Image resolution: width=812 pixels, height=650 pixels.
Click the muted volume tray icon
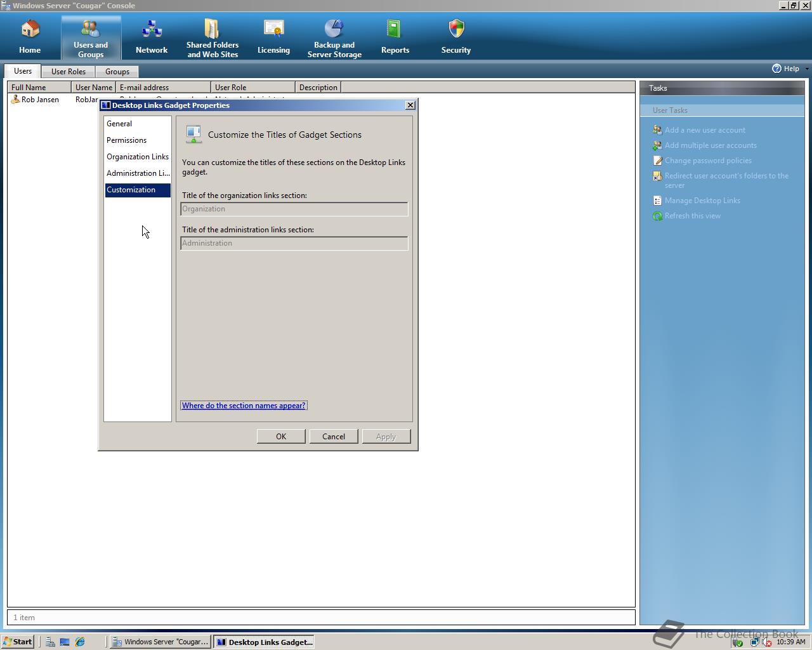click(x=766, y=642)
